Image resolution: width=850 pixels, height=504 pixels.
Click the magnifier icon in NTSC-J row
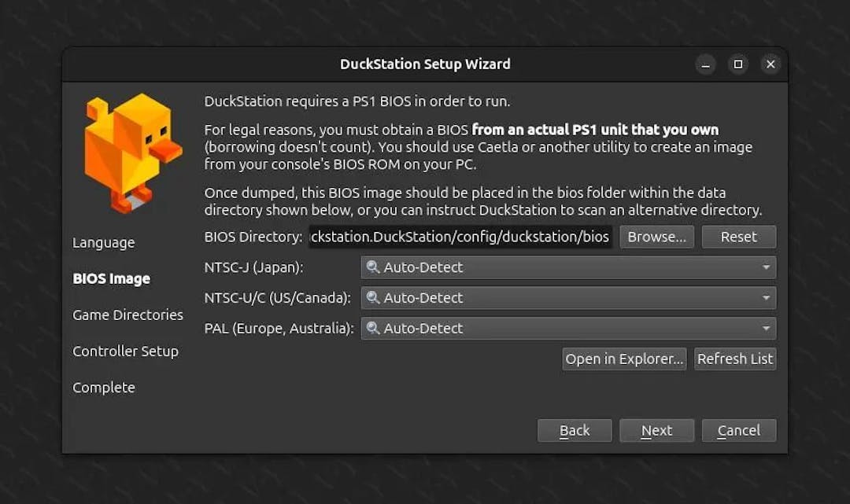(x=373, y=267)
